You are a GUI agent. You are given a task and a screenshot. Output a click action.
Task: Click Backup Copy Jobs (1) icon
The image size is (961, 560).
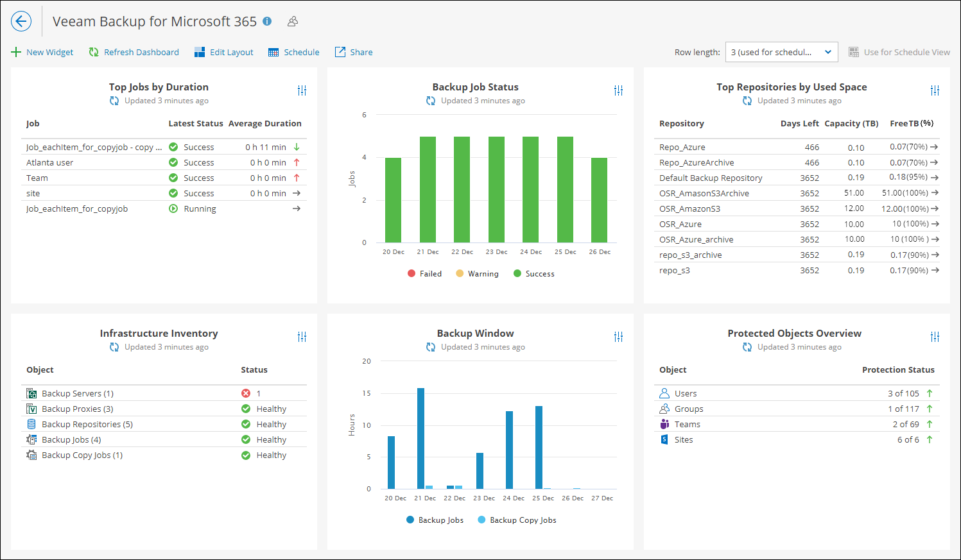(x=31, y=455)
